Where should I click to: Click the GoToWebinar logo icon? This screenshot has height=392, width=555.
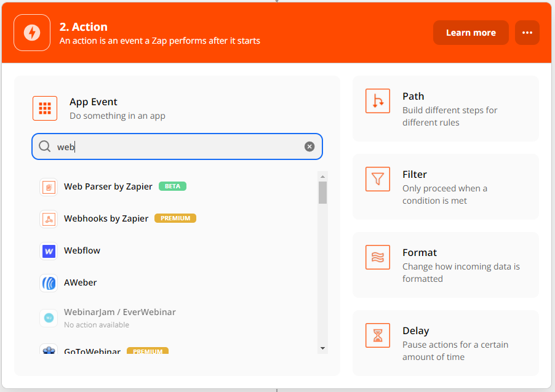[49, 350]
